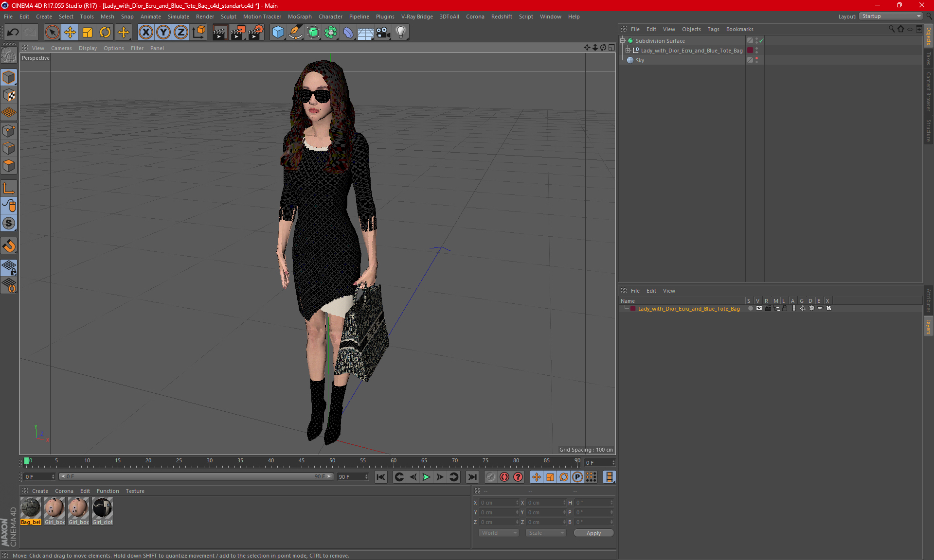The image size is (934, 560).
Task: Activate the Move tool
Action: pyautogui.click(x=70, y=33)
